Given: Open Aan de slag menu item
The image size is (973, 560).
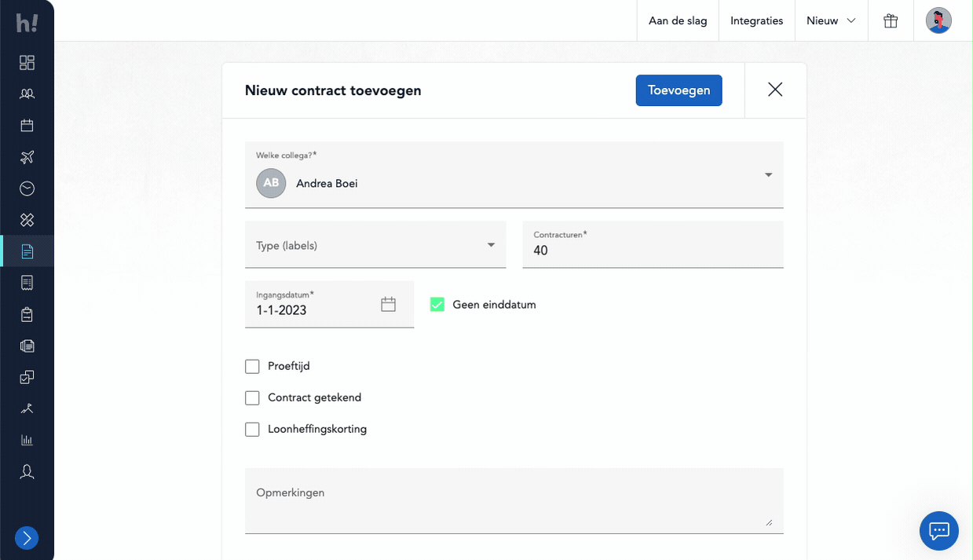Looking at the screenshot, I should [678, 20].
